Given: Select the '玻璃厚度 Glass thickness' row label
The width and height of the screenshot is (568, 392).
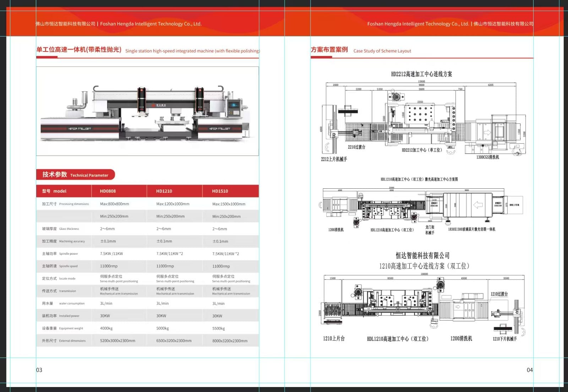Looking at the screenshot, I should (60, 229).
